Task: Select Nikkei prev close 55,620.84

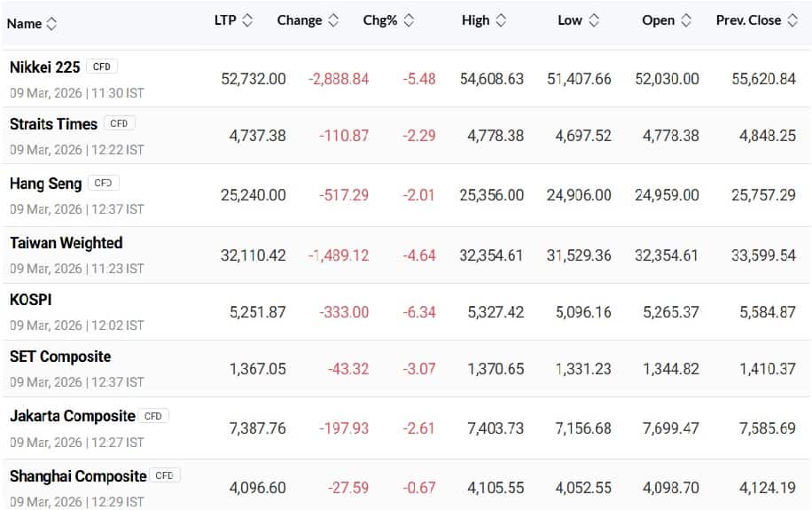Action: 763,79
